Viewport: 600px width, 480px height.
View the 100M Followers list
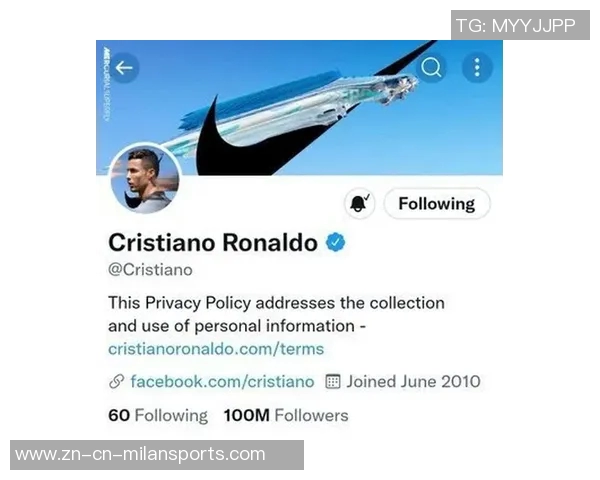pos(286,415)
